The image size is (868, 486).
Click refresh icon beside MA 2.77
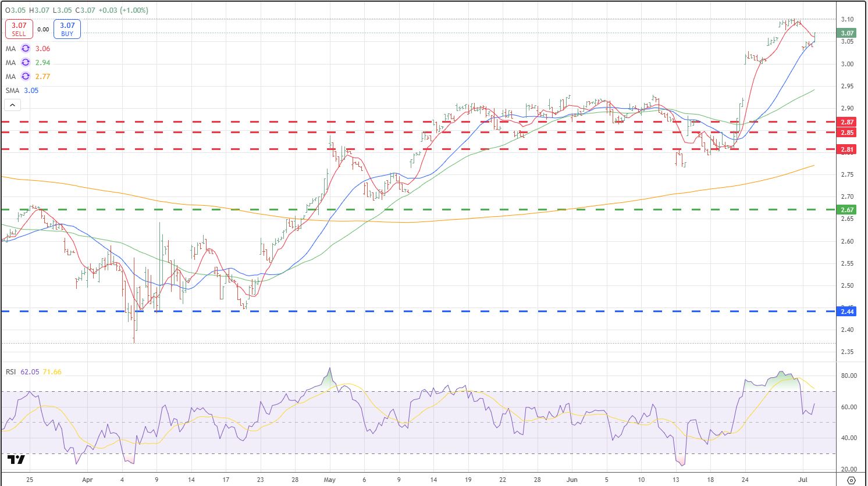[26, 77]
